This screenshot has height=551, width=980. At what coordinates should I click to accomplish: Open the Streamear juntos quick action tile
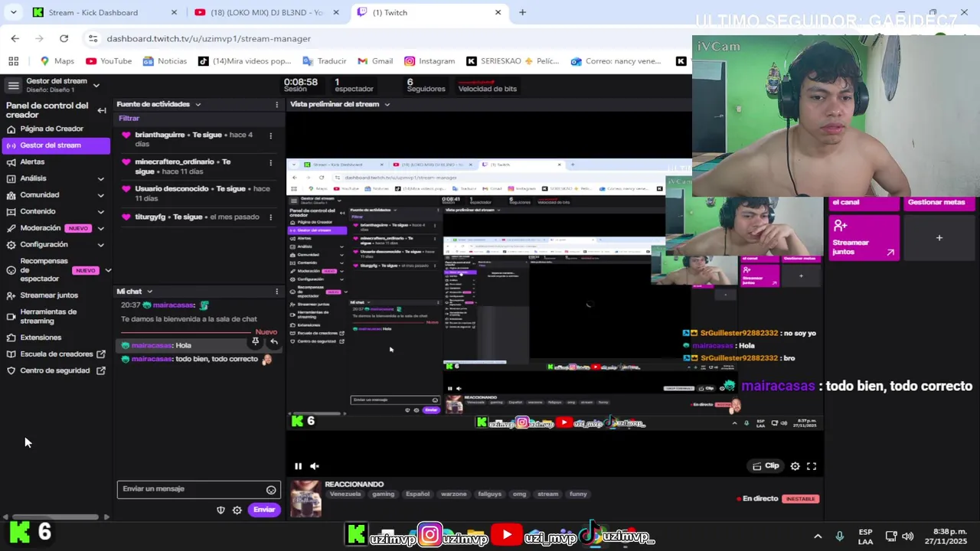coord(864,237)
